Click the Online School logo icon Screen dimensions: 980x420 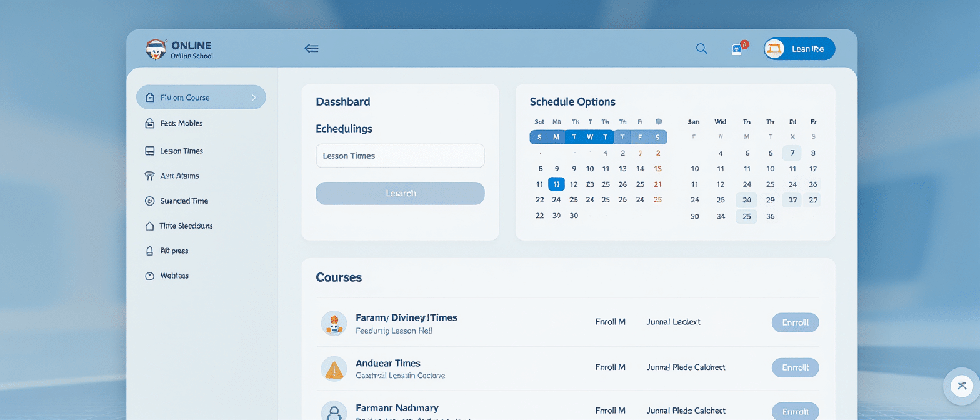[x=155, y=49]
